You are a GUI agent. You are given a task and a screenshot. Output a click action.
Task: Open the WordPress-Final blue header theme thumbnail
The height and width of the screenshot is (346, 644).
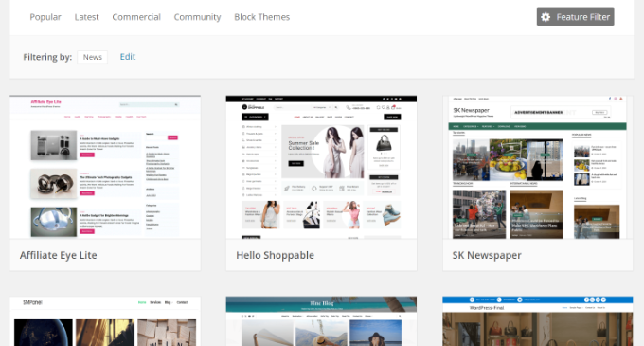538,321
